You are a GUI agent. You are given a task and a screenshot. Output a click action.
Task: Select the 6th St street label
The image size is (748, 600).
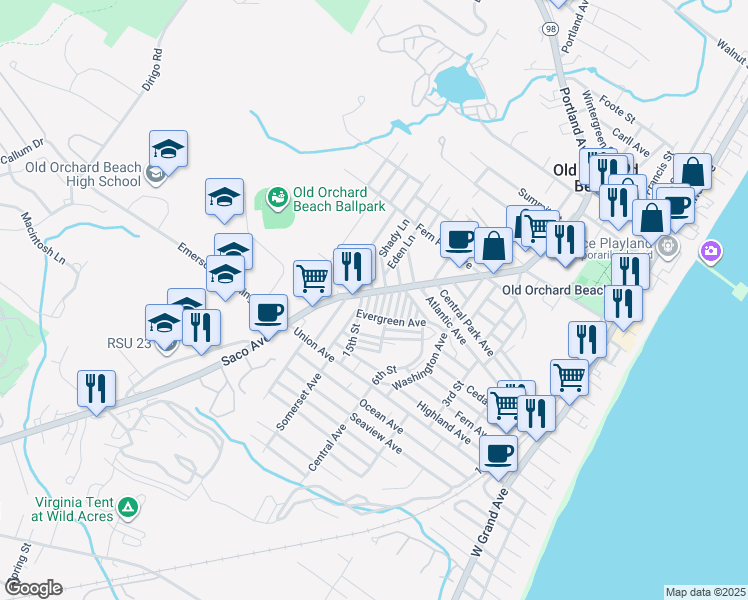point(384,375)
